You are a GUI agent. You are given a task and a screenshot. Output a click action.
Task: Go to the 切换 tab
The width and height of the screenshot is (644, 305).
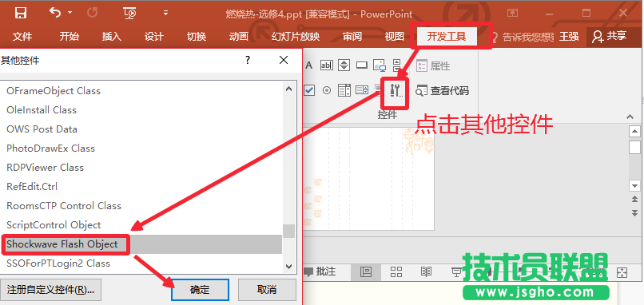tap(197, 36)
